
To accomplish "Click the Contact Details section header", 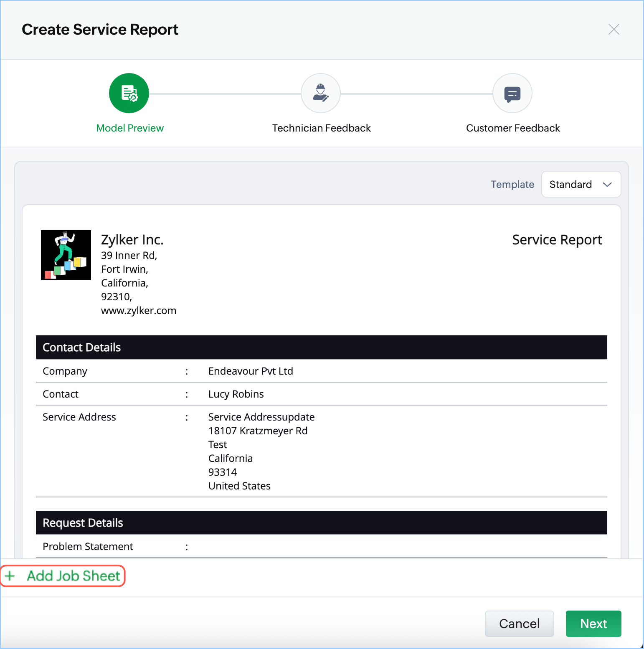I will [82, 347].
